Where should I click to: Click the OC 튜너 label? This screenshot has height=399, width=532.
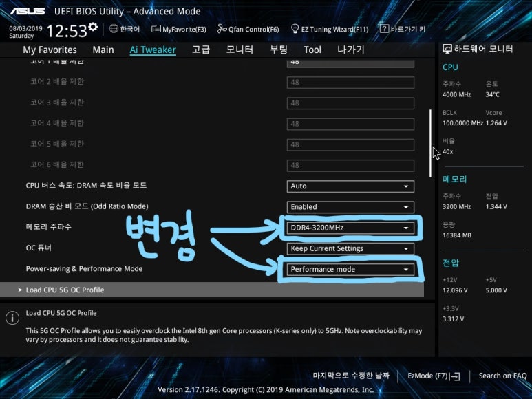[39, 248]
